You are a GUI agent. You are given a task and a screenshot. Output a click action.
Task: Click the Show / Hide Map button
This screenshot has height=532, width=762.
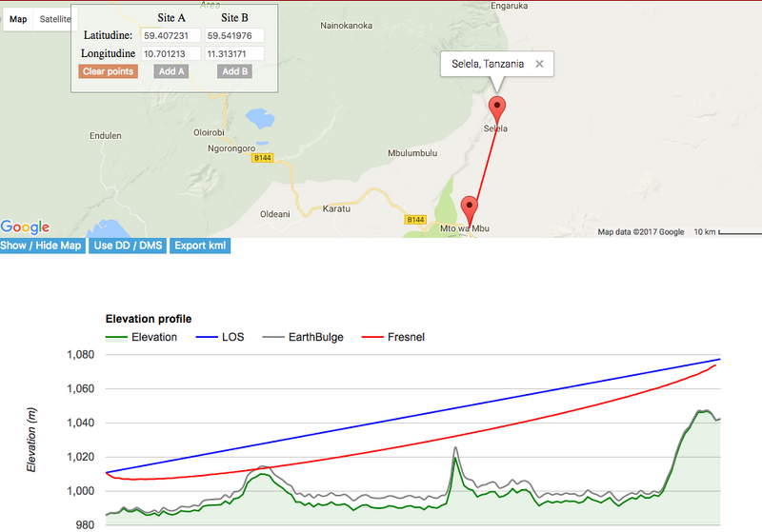41,246
